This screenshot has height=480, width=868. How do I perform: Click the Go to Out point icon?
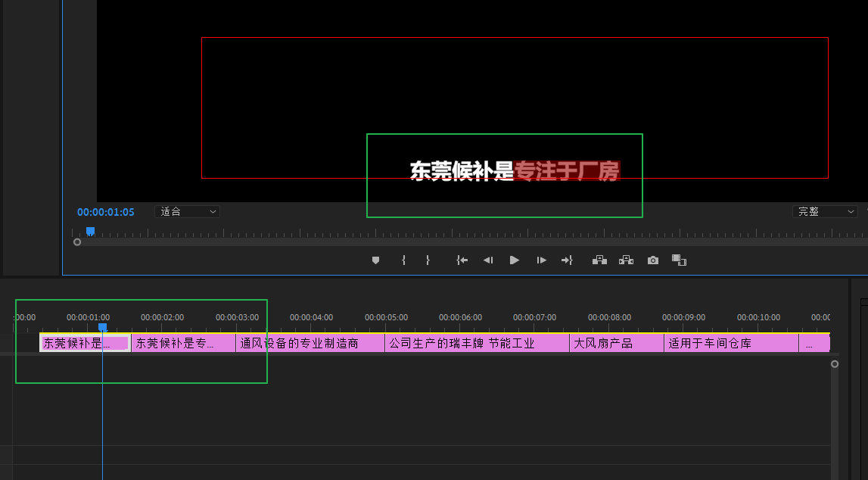tap(567, 260)
